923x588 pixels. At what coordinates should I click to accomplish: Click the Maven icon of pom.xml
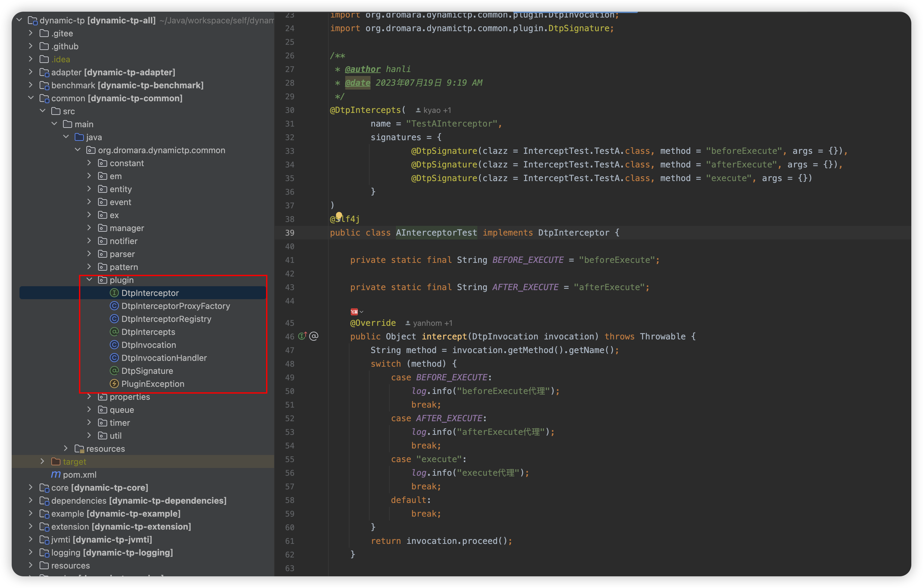[x=56, y=474]
